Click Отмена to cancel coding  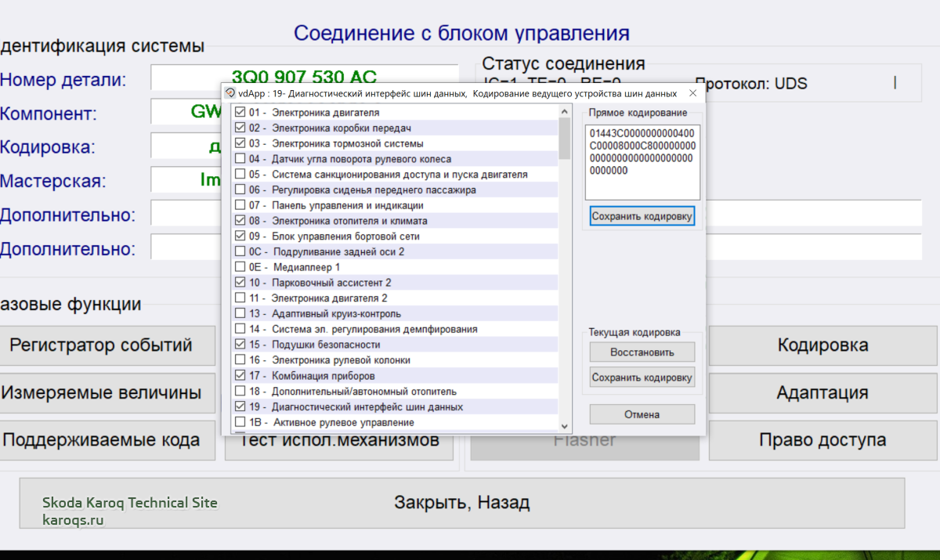[x=642, y=414]
